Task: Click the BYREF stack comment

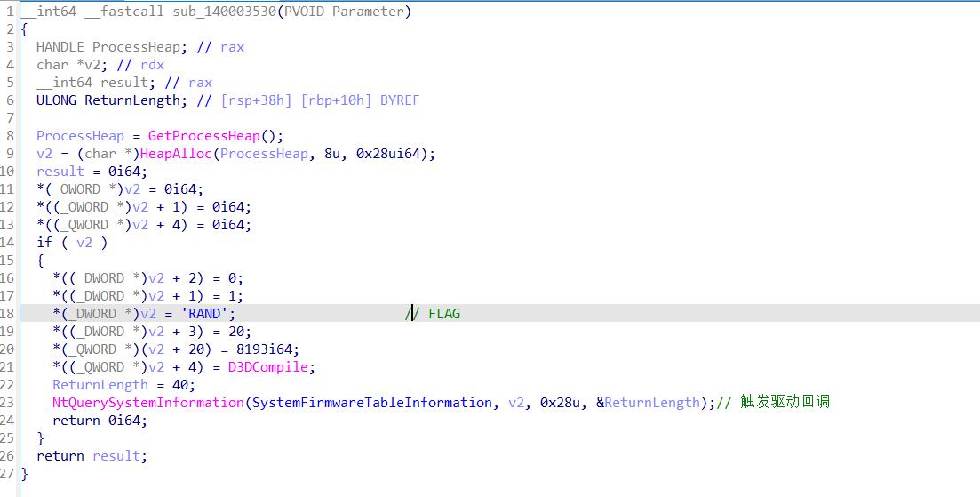Action: [x=400, y=100]
